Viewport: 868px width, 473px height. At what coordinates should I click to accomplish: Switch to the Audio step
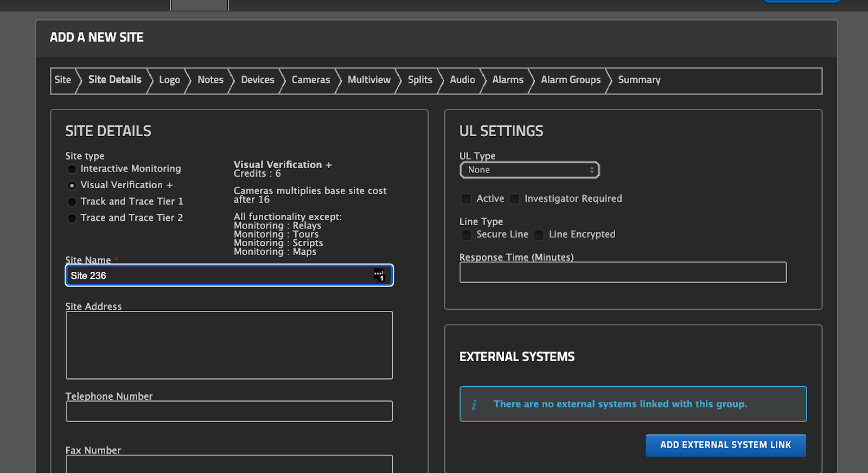(x=462, y=80)
